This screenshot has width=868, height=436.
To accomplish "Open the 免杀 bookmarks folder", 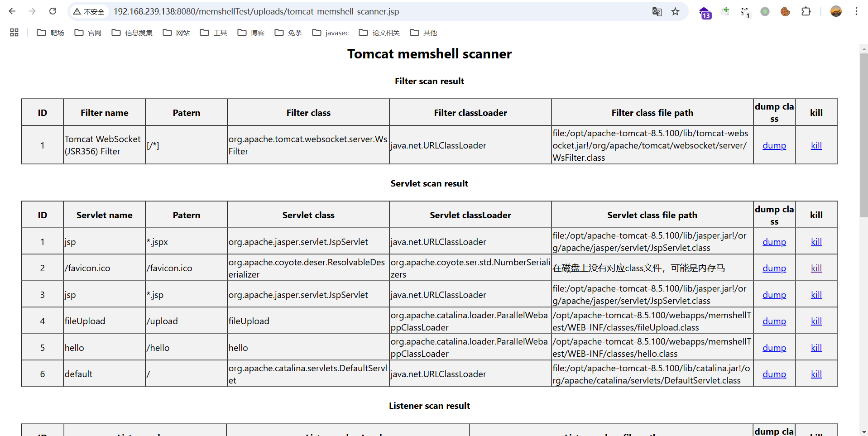I will click(288, 33).
